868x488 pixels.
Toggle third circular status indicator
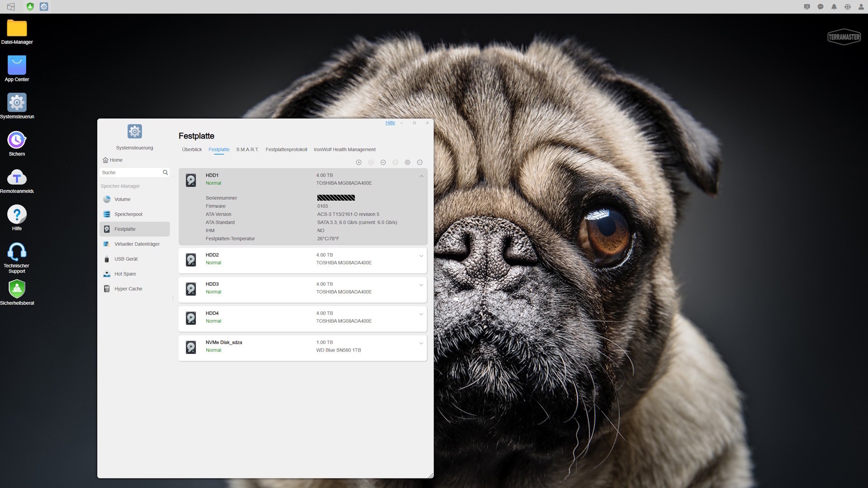(383, 162)
